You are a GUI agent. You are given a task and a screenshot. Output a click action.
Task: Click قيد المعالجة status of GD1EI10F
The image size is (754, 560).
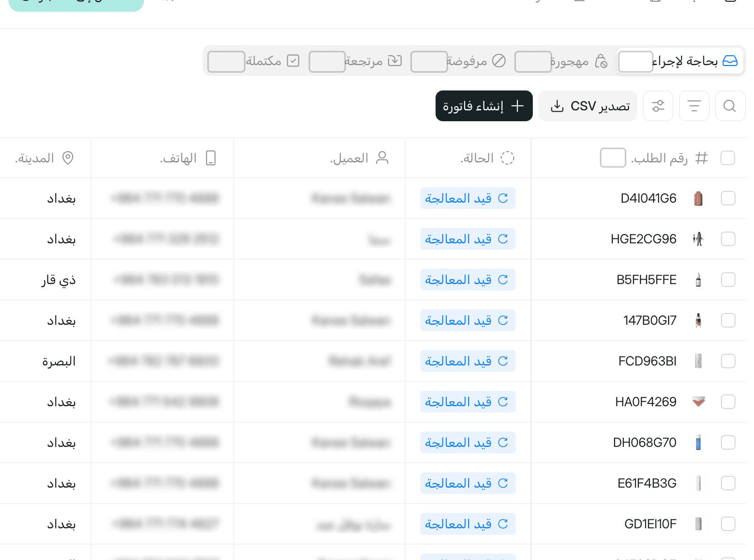pos(468,524)
